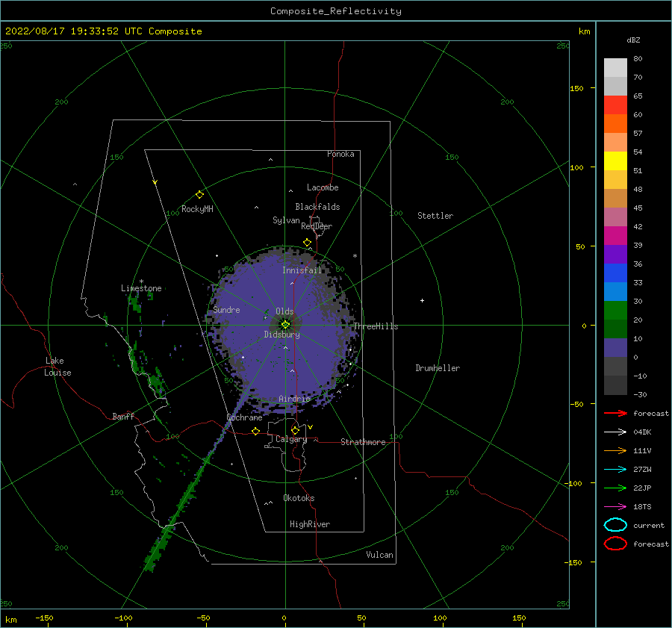
Task: Click the Banff town label
Action: coord(123,416)
